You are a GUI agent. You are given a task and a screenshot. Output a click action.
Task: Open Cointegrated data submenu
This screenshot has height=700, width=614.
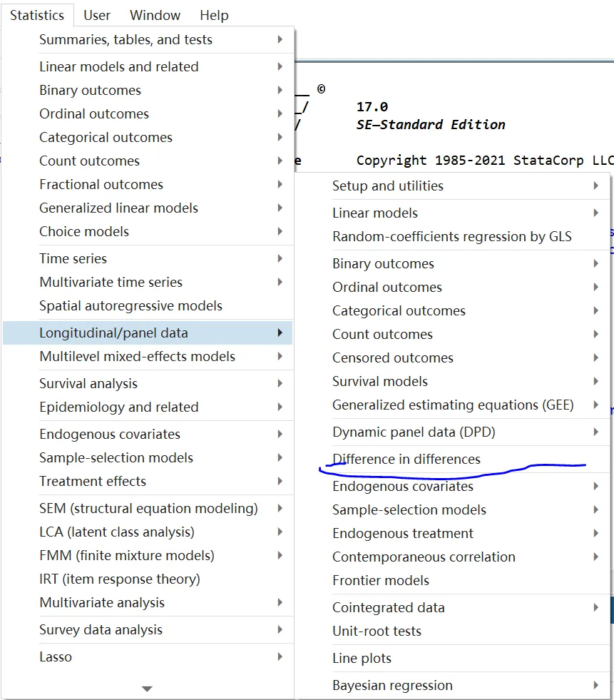(452, 607)
